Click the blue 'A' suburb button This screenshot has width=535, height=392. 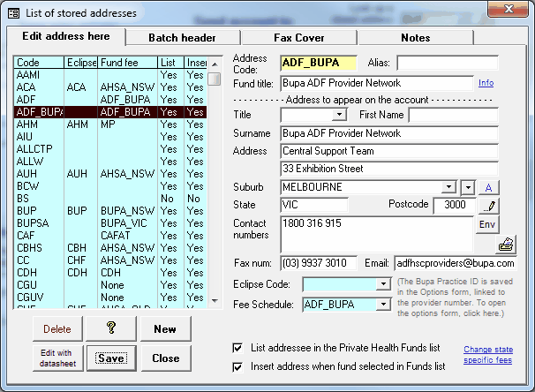pos(488,187)
